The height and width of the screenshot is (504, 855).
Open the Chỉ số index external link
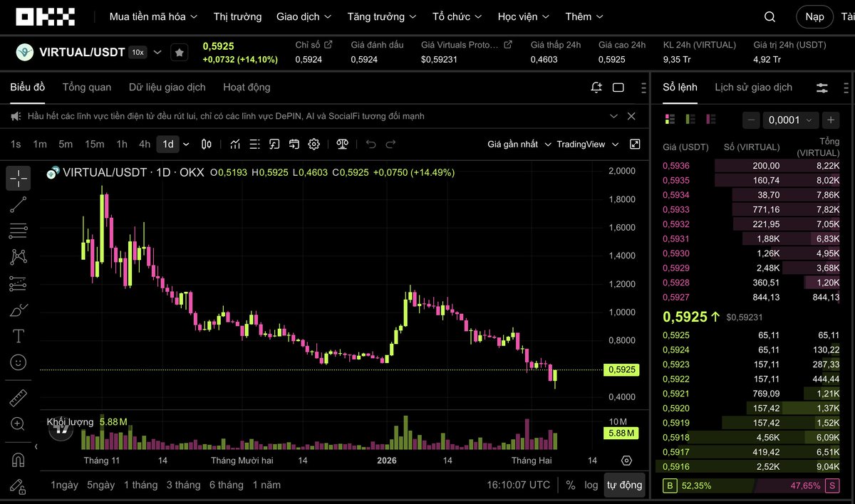328,45
